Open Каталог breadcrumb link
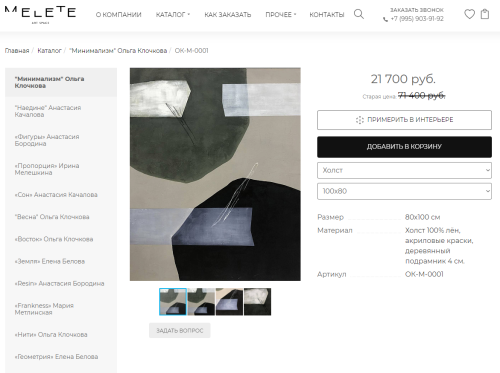The width and height of the screenshot is (500, 373). (49, 51)
